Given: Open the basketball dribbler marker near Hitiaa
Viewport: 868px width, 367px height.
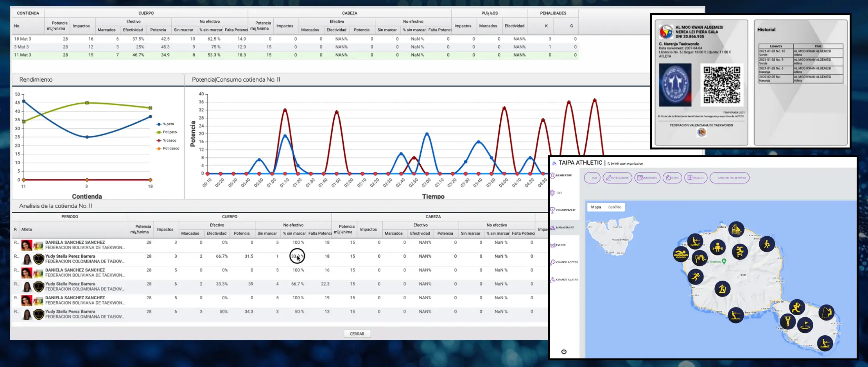Looking at the screenshot, I should (x=767, y=245).
